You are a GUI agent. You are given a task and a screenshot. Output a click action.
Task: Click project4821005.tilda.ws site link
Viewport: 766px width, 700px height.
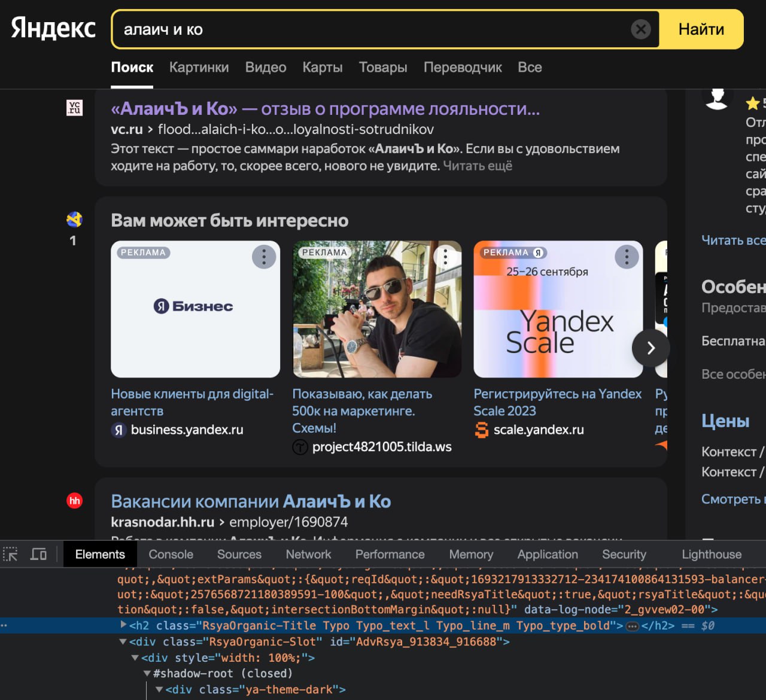point(382,447)
